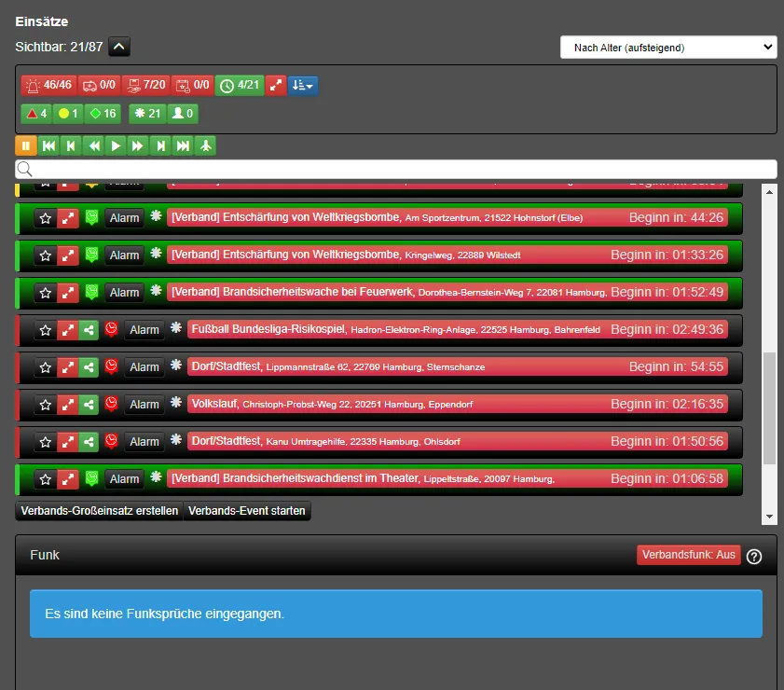Open the Nach Alter (aufsteigend) sort dropdown
The width and height of the screenshot is (784, 690).
pos(667,47)
